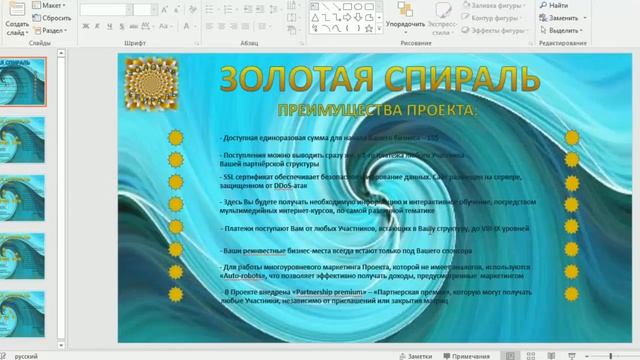Select the down arrow shape in gallery
Viewport: 640px width, 360px height.
pos(358,18)
